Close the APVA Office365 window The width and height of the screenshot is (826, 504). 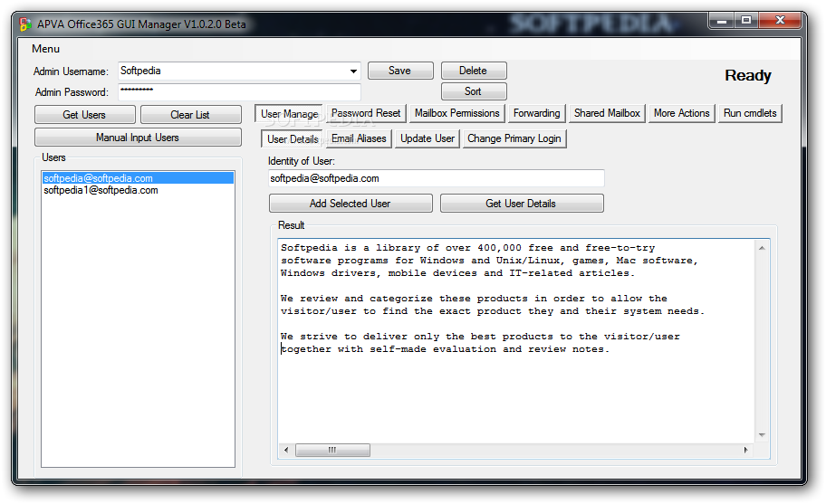[x=780, y=21]
